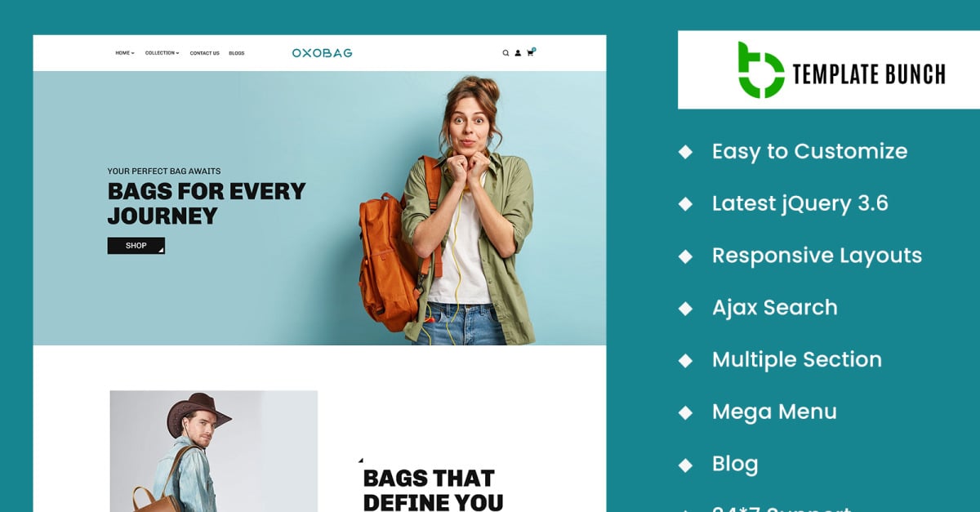
Task: Open the search icon in header
Action: [506, 53]
